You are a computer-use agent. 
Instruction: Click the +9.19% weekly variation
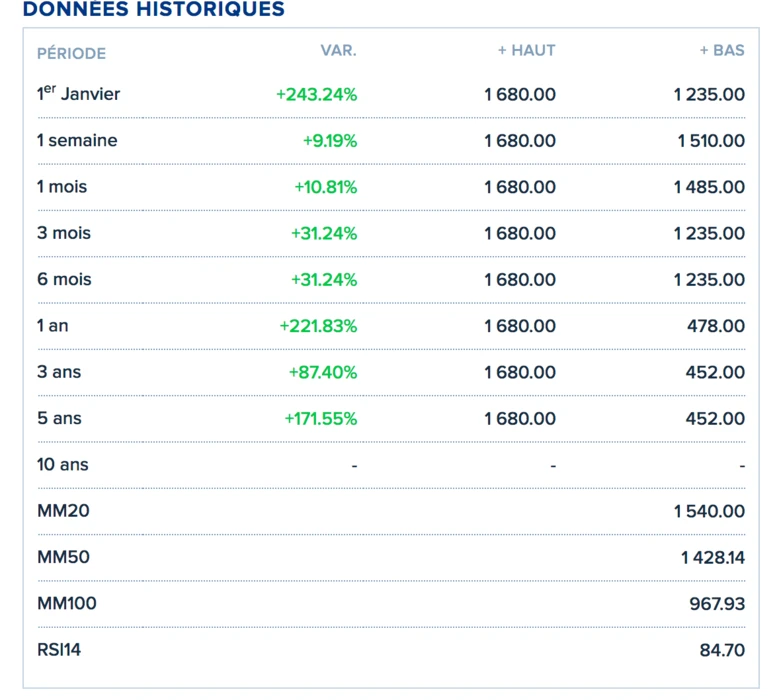(329, 141)
